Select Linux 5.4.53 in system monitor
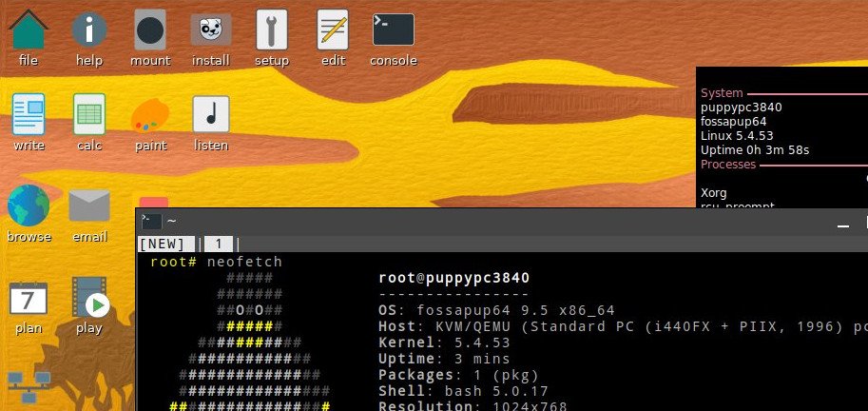The width and height of the screenshot is (868, 411). tap(737, 136)
